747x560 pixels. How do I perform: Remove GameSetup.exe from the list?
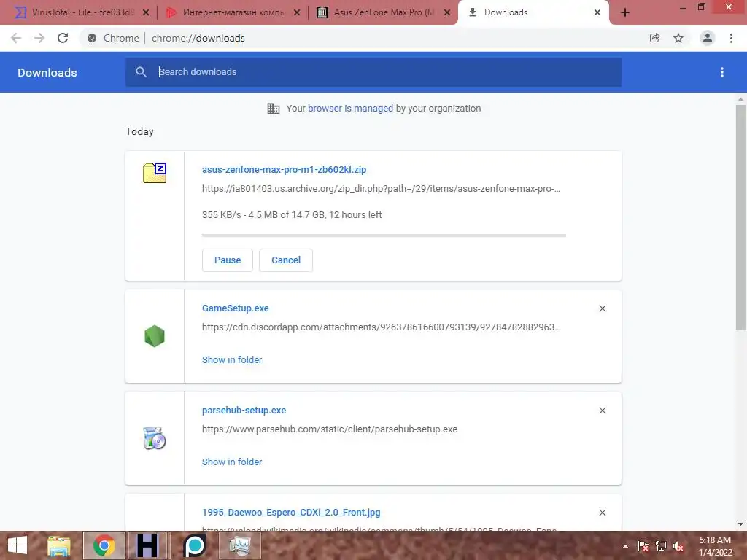coord(602,308)
